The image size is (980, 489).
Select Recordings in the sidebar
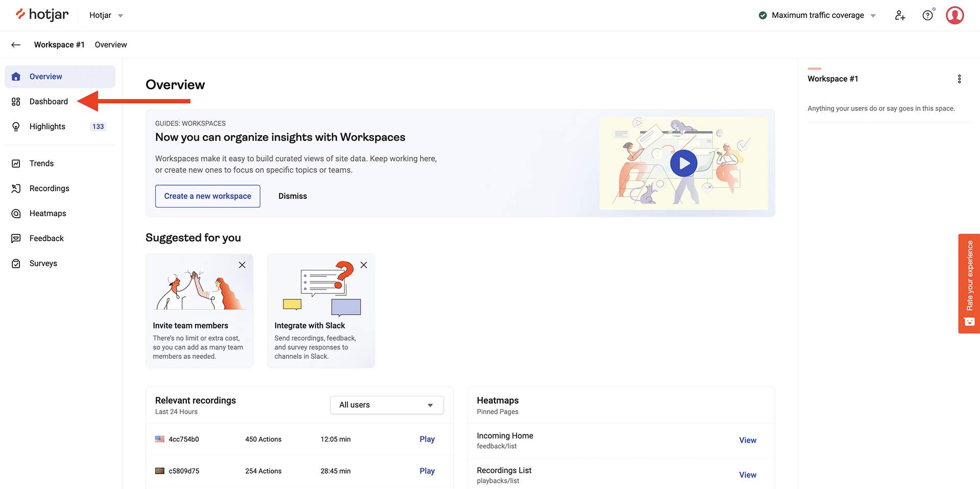click(x=49, y=188)
